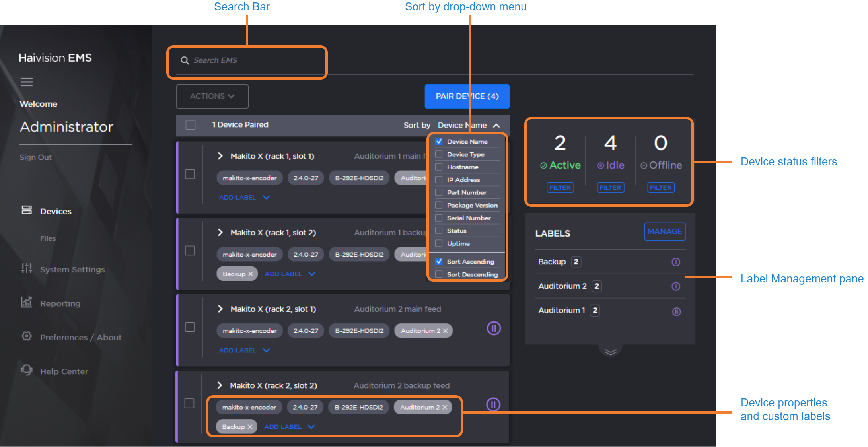
Task: Click idle status icon for Backup label
Action: 675,262
